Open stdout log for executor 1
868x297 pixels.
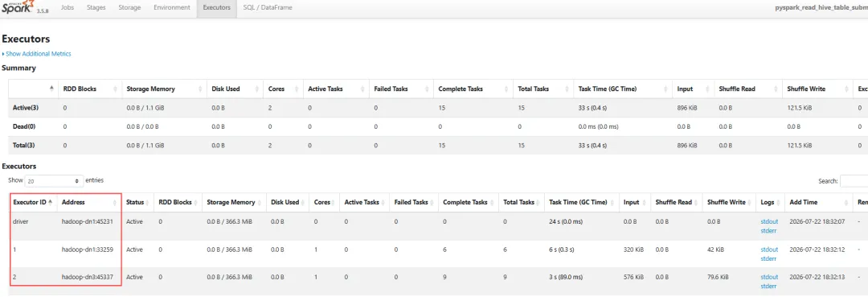(769, 250)
